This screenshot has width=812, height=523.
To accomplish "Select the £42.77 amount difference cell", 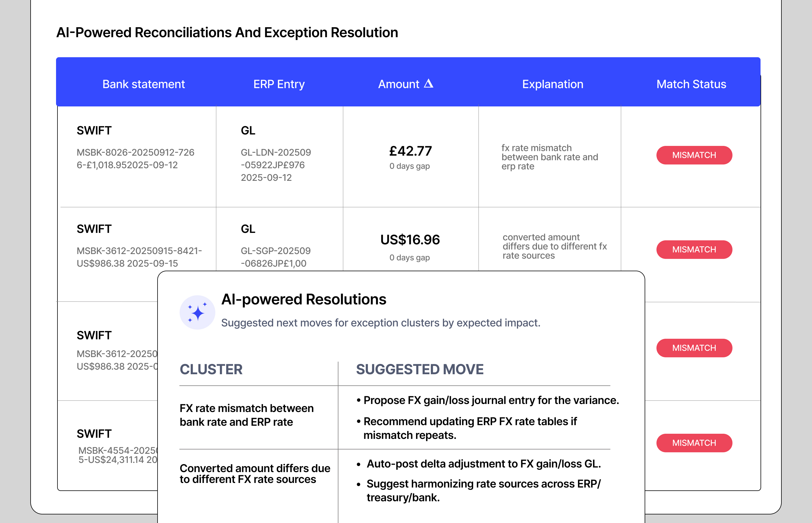I will 410,151.
